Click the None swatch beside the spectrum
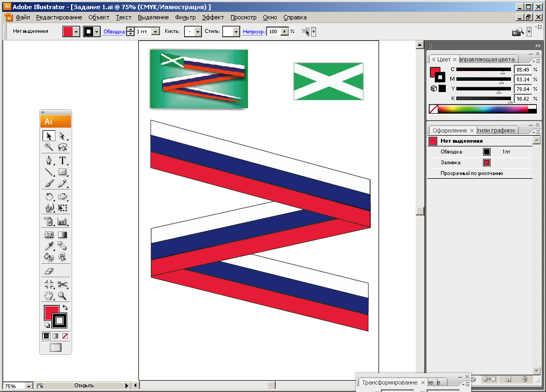546x392 pixels. (433, 109)
